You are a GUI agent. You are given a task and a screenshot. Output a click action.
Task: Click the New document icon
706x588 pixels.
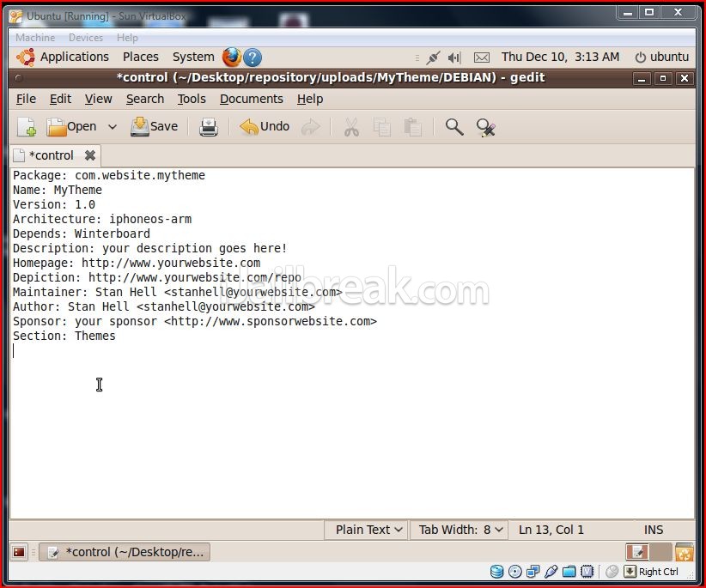pos(27,127)
